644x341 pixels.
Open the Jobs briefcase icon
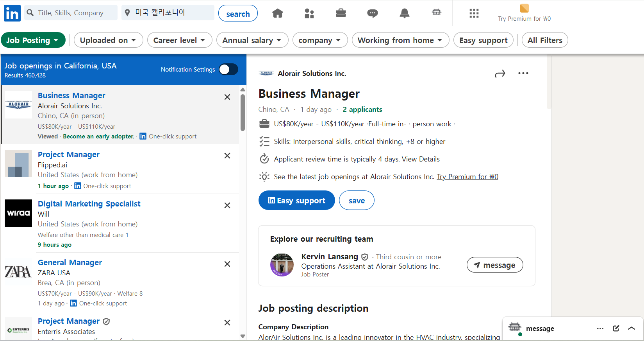(x=341, y=13)
